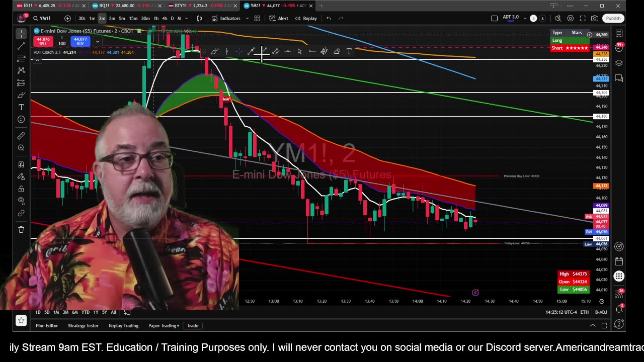644x362 pixels.
Task: Open the Strategy Tester tab
Action: [83, 326]
